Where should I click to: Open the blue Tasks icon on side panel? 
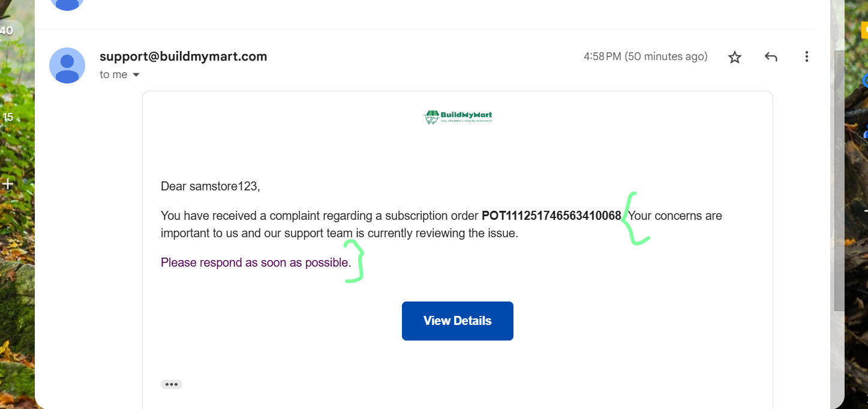pos(865,79)
